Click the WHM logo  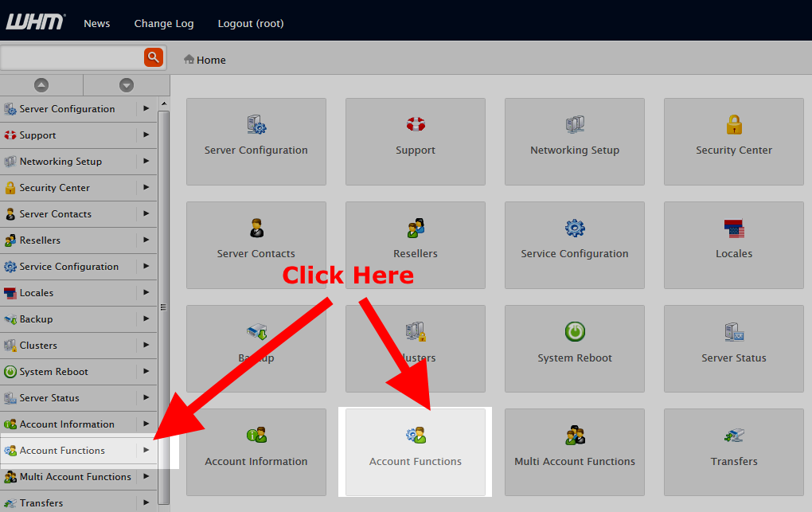click(36, 22)
